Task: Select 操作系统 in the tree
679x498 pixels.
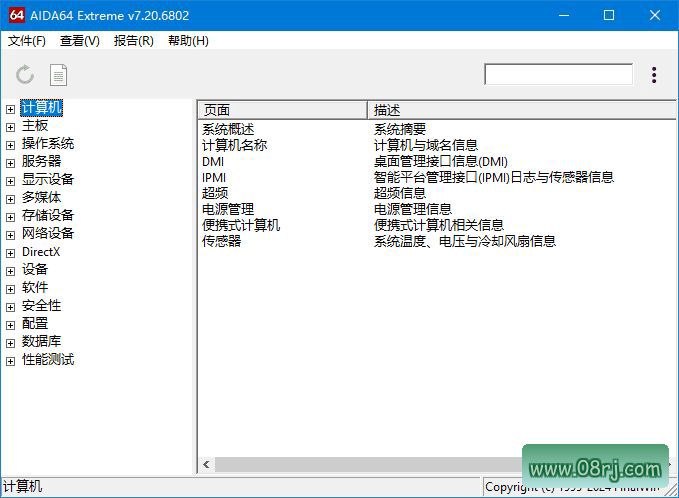Action: tap(48, 143)
